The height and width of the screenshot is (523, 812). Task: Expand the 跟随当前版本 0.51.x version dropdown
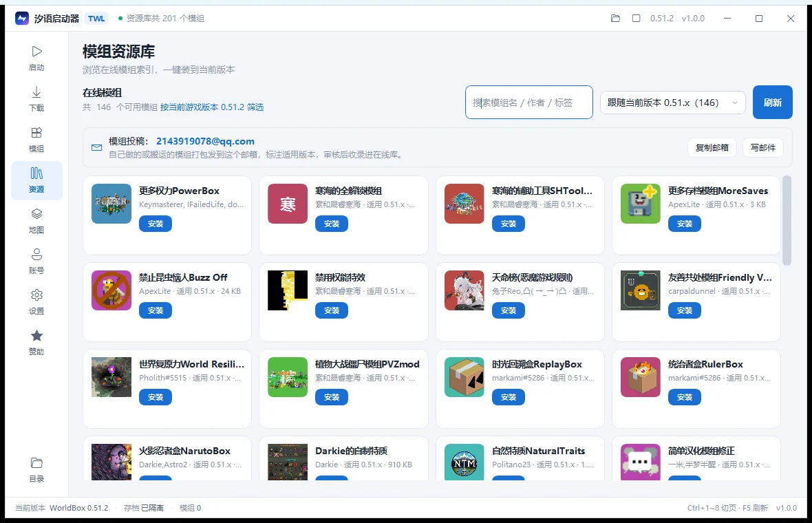(x=673, y=103)
